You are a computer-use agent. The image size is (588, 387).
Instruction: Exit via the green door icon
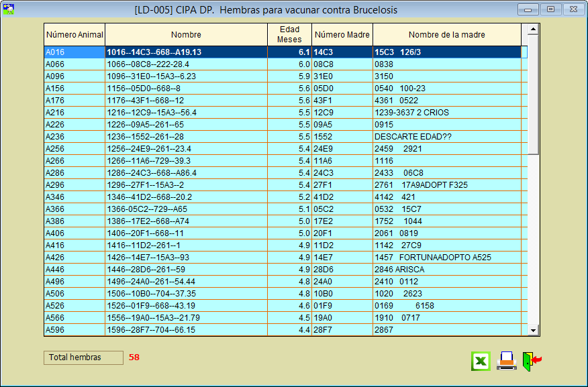point(532,362)
